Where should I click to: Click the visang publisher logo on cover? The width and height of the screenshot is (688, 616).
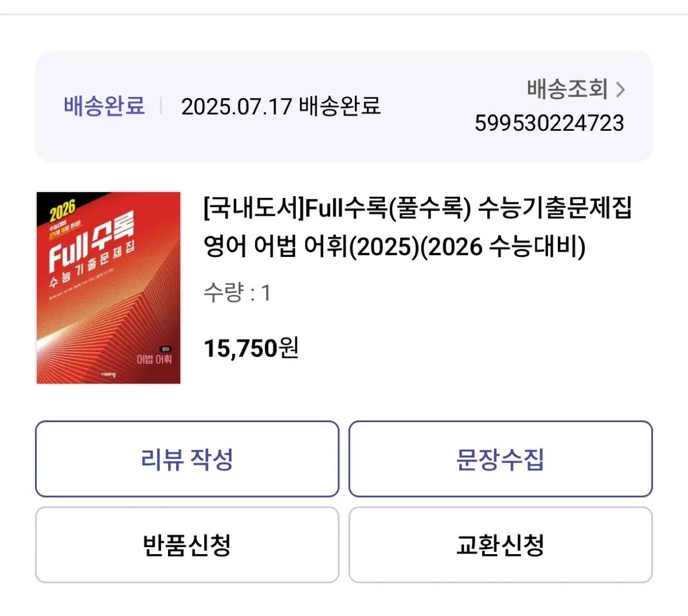[108, 374]
